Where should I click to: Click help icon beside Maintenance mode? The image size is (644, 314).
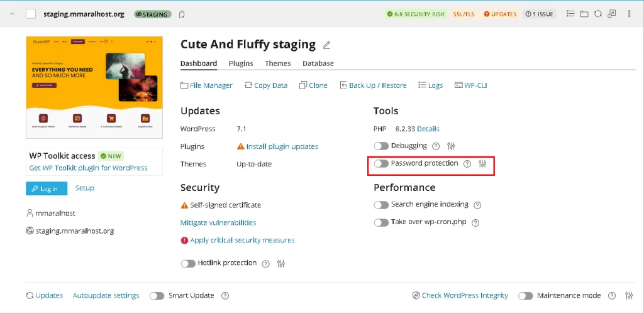tap(612, 296)
